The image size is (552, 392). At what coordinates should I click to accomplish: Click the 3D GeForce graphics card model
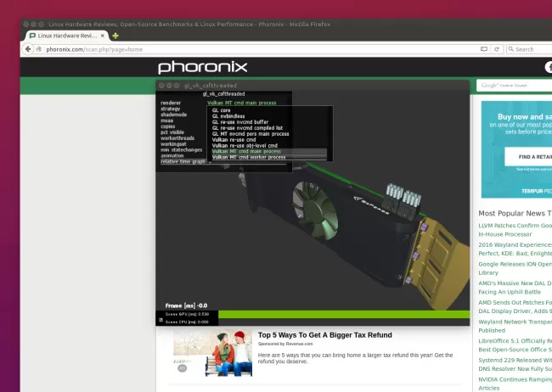pos(352,225)
